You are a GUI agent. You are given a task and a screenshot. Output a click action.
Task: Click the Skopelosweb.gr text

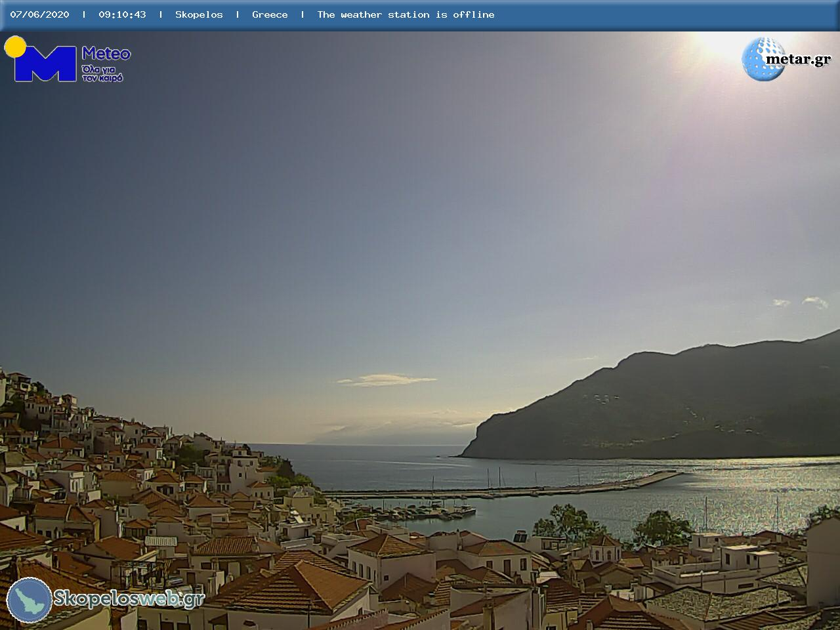(129, 598)
